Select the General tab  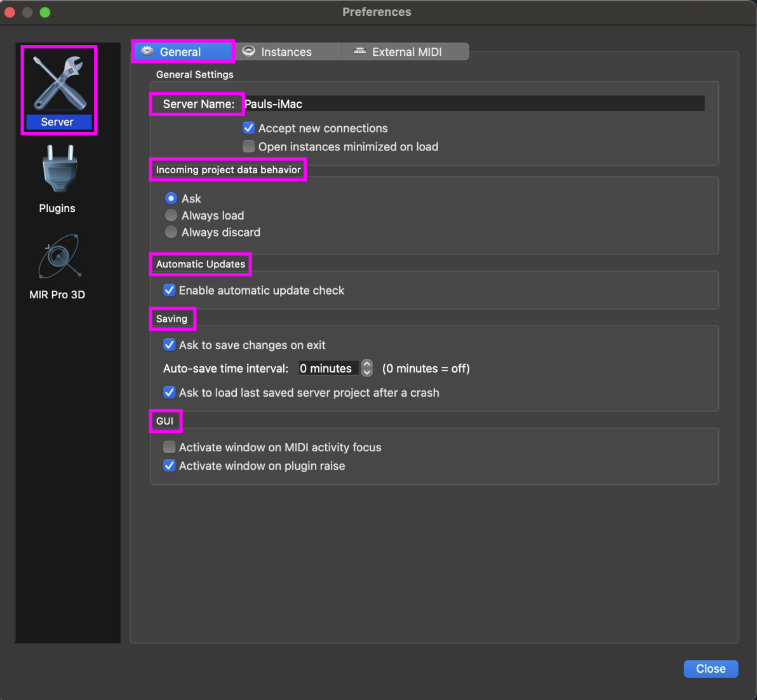[182, 52]
